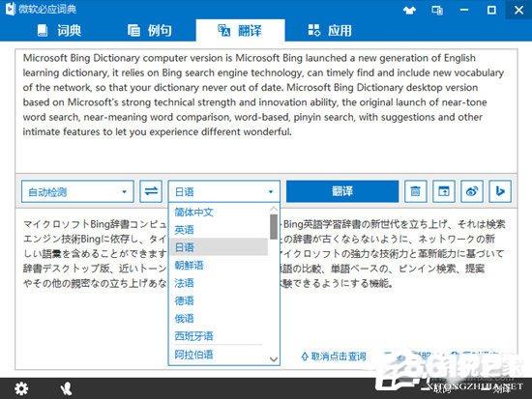Screen dimensions: 532x399
Task: Switch to the 词典 tab
Action: [59, 31]
